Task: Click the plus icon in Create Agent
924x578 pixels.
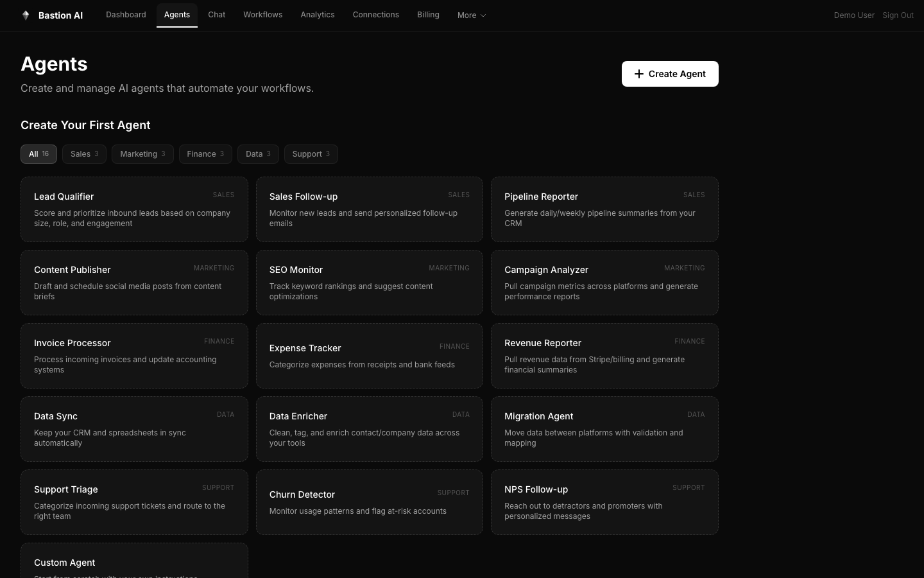Action: click(x=638, y=74)
